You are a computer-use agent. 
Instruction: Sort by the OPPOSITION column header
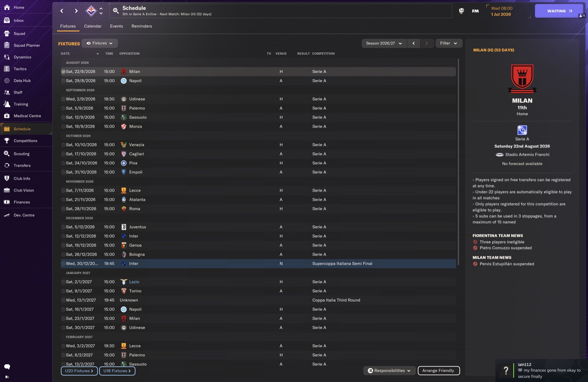(x=129, y=54)
